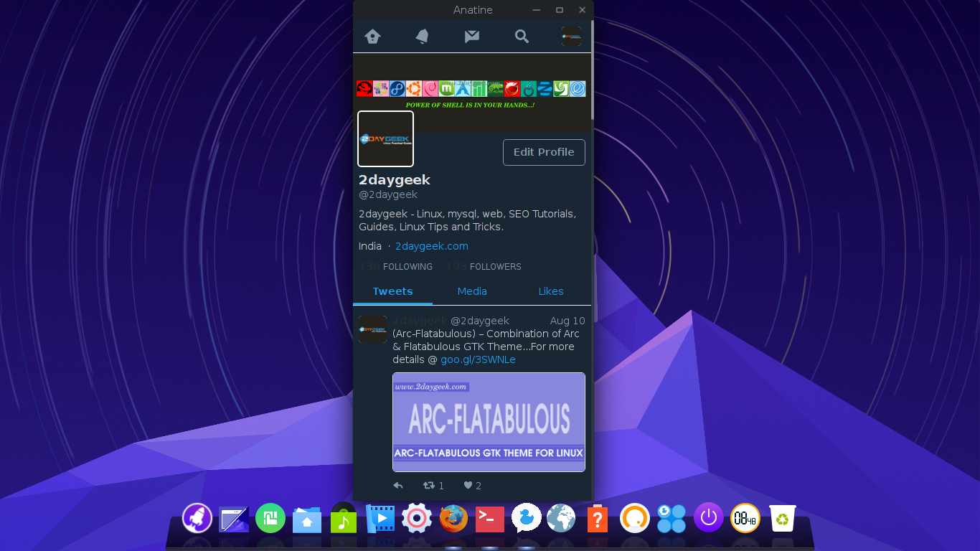This screenshot has width=980, height=551.
Task: Open the rocket launcher dock icon
Action: point(197,517)
